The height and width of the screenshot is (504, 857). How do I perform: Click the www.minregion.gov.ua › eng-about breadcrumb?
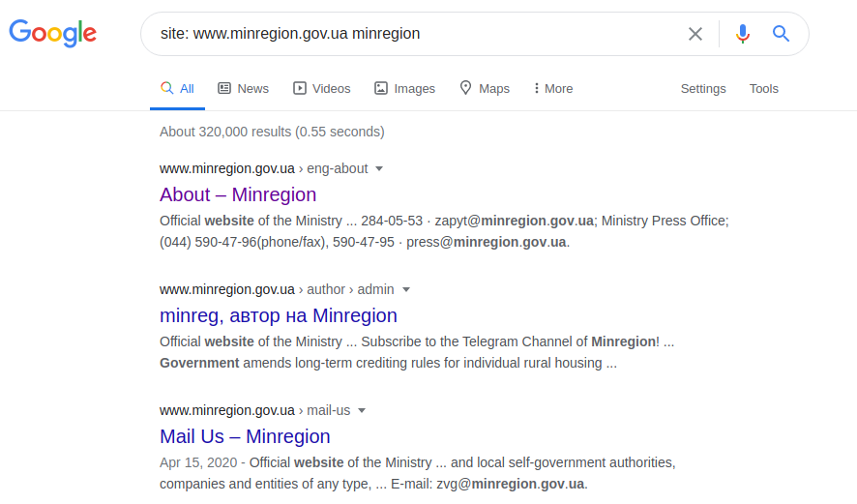[x=263, y=168]
